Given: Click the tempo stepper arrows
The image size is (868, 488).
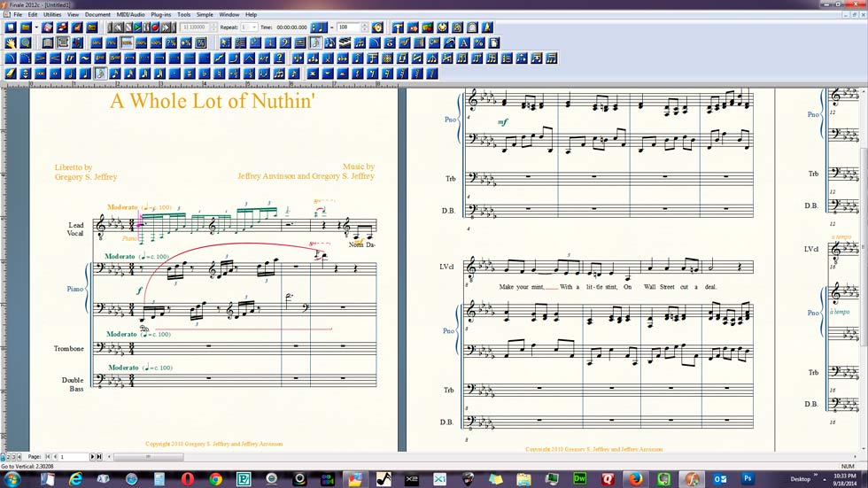Looking at the screenshot, I should [364, 27].
